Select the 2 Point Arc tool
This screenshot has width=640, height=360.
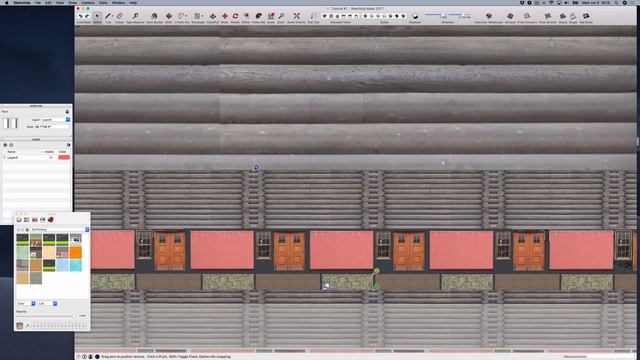[x=181, y=16]
